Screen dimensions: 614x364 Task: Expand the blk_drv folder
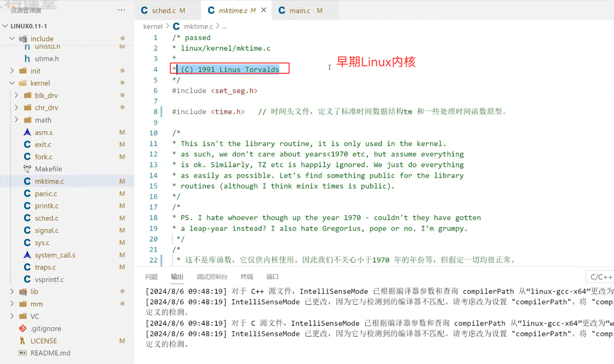point(16,95)
